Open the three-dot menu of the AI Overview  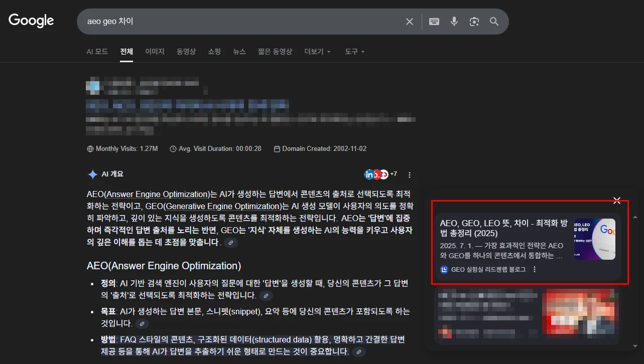coord(410,174)
